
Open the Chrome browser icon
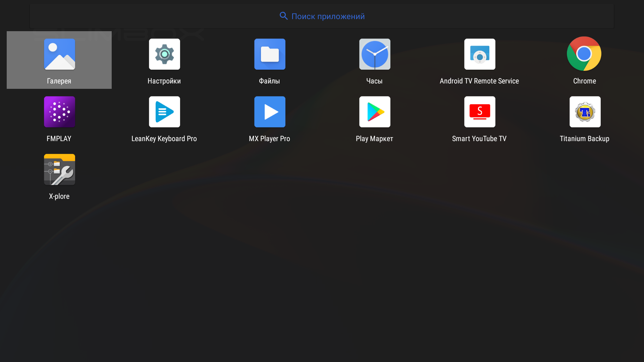[x=584, y=54]
